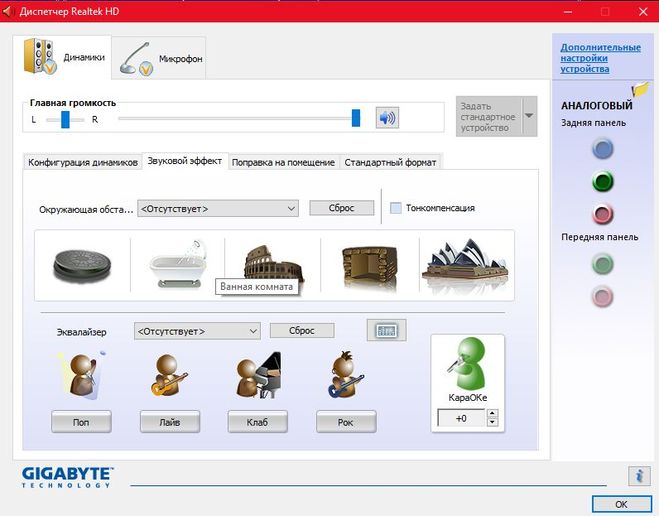Image resolution: width=659 pixels, height=516 pixels.
Task: Open the graphic equalizer panel button
Action: click(387, 330)
